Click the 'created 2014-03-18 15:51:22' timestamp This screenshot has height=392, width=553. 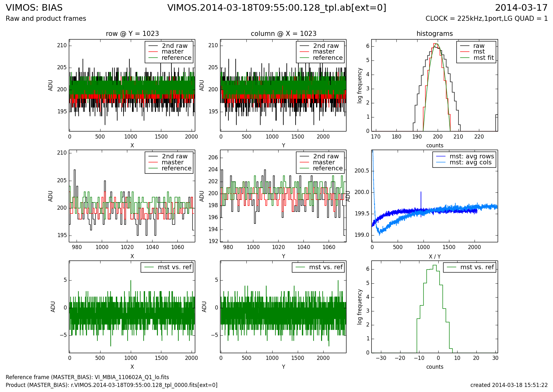coord(509,385)
